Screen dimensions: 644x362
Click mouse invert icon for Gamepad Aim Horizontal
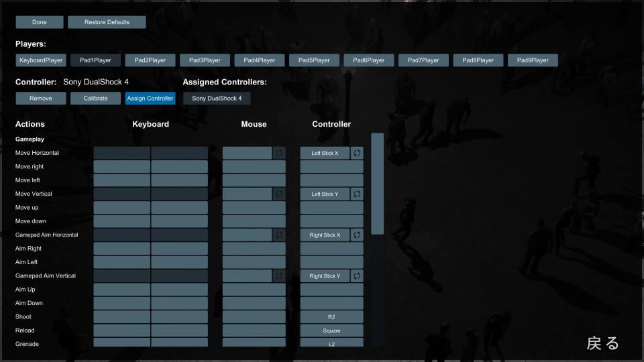(279, 235)
